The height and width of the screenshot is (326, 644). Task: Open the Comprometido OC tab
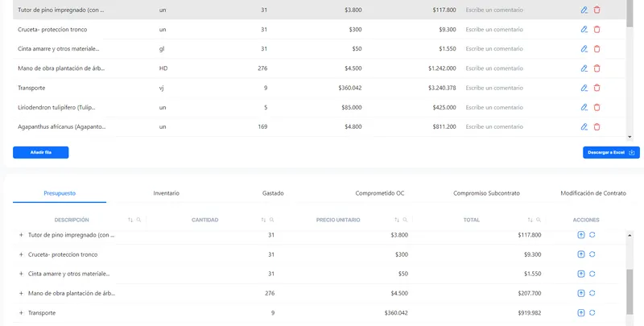(380, 193)
